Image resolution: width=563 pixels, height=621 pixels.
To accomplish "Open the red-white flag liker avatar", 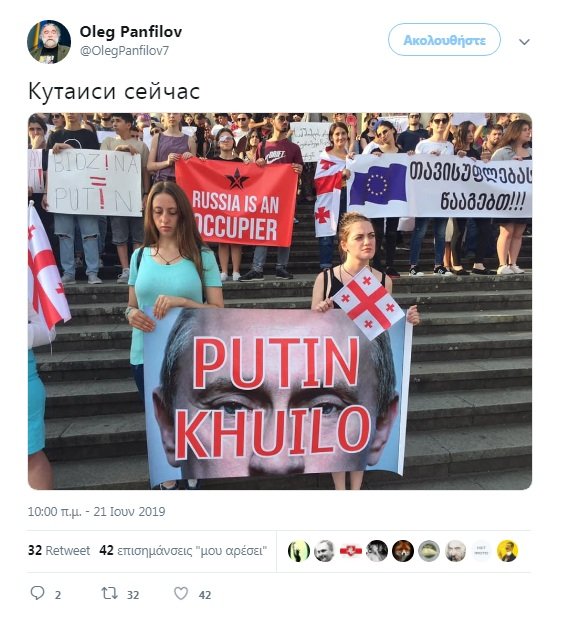I will click(x=351, y=551).
